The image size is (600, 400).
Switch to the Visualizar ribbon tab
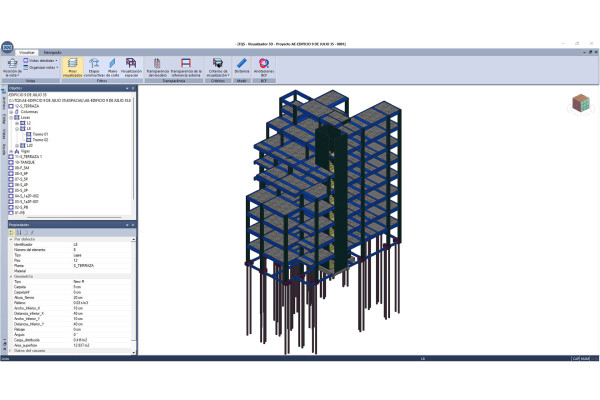coord(27,52)
